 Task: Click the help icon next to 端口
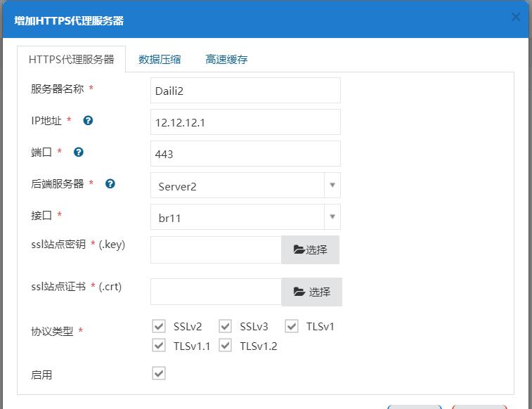(79, 152)
